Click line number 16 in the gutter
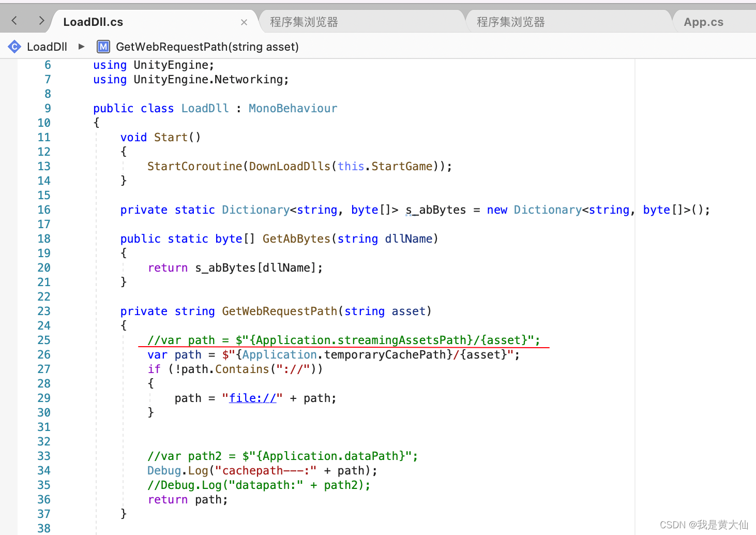Viewport: 756px width, 535px height. pos(44,210)
